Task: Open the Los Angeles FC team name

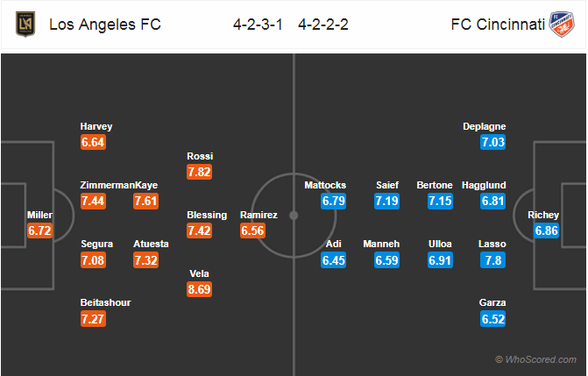Action: coord(105,25)
